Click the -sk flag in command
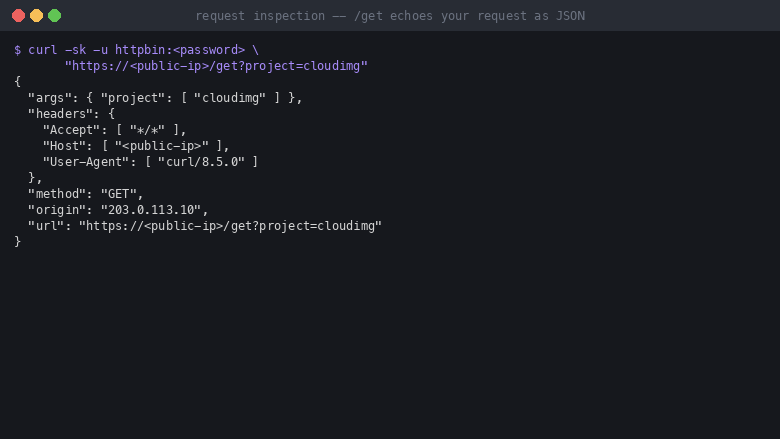The height and width of the screenshot is (439, 780). 76,50
